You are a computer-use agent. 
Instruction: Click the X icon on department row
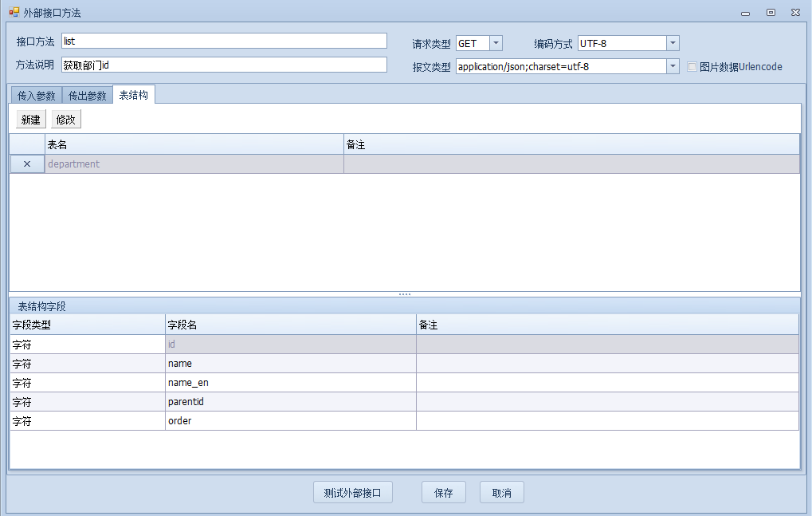[x=26, y=163]
